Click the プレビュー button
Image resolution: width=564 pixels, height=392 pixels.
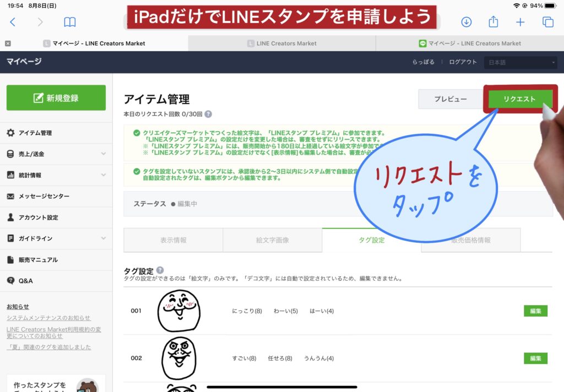coord(451,99)
